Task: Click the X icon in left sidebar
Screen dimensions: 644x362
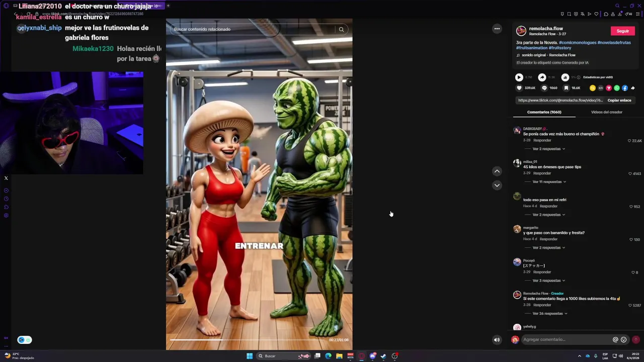Action: pyautogui.click(x=6, y=178)
